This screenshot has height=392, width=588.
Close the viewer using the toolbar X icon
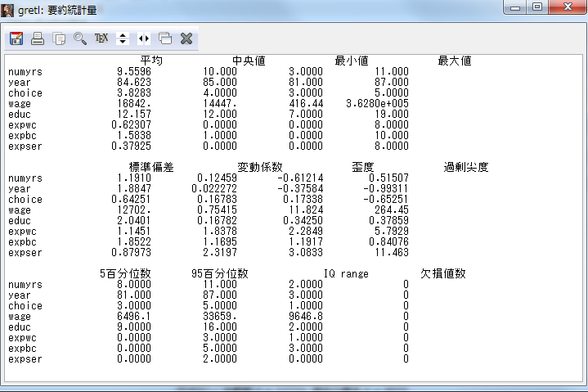(186, 38)
